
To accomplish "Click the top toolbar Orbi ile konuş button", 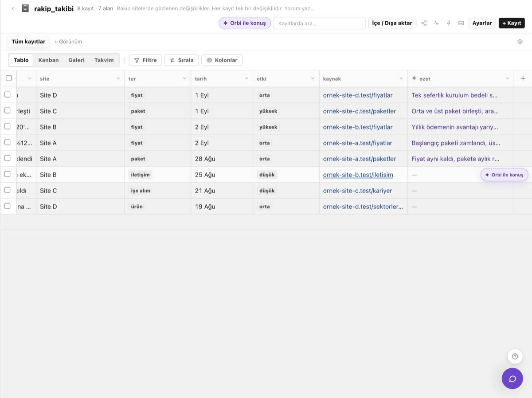I will coord(245,23).
